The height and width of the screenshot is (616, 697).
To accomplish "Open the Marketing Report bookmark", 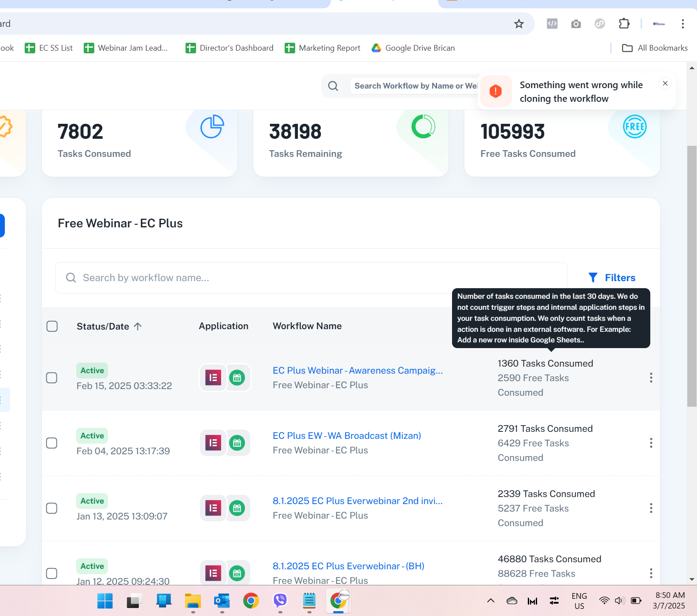I will 323,48.
